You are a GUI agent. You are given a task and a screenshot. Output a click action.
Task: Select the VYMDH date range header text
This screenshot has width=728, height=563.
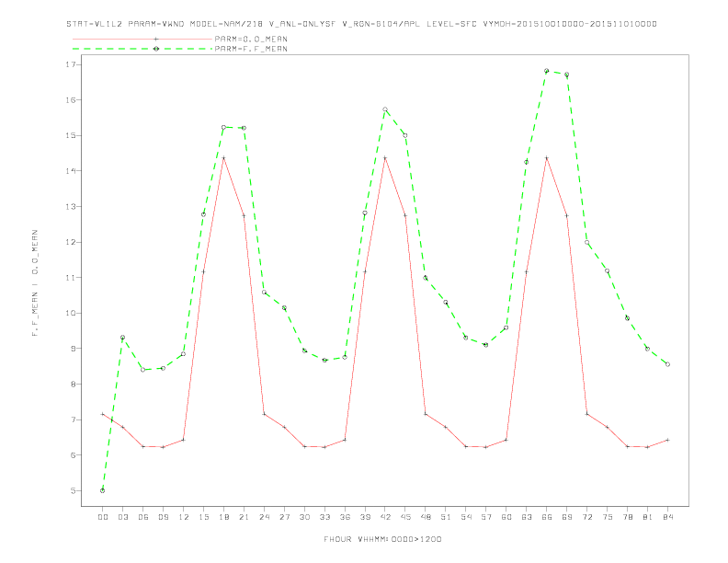click(570, 24)
